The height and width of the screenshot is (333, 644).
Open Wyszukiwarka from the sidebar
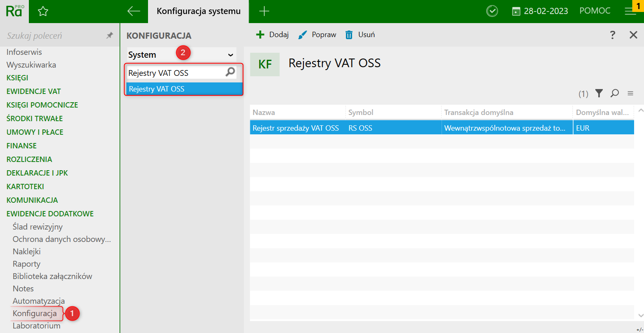coord(31,65)
